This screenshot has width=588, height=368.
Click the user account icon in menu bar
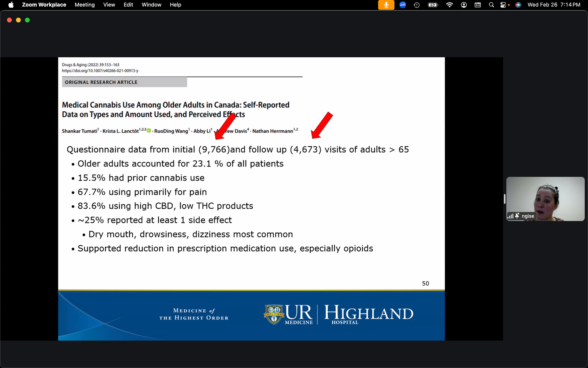464,5
